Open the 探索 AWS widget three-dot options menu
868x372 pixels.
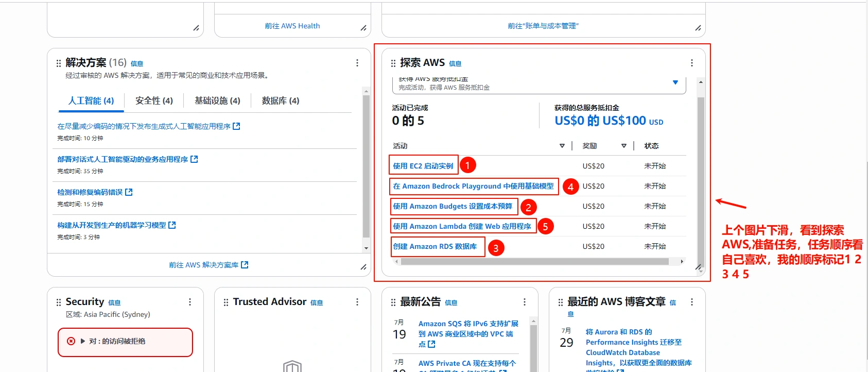(x=691, y=63)
